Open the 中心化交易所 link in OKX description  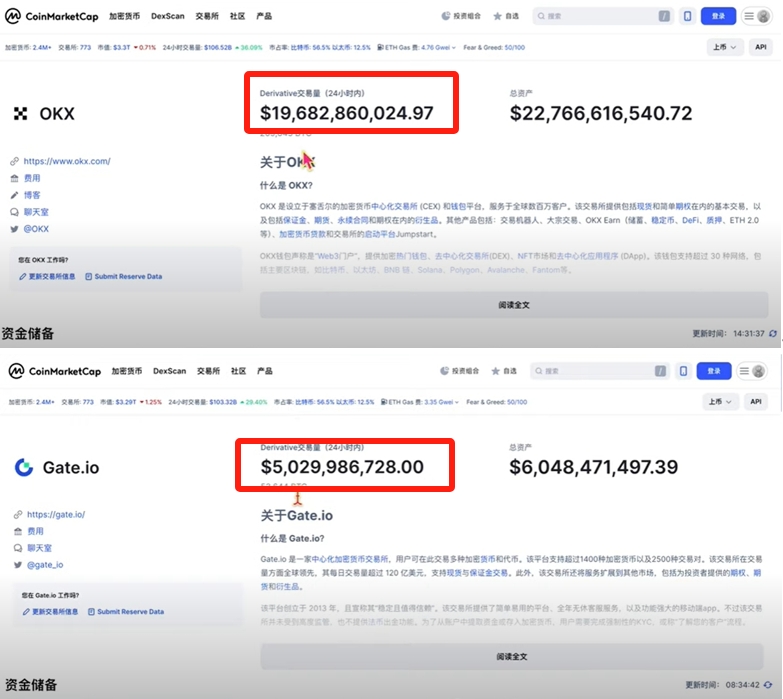(394, 206)
